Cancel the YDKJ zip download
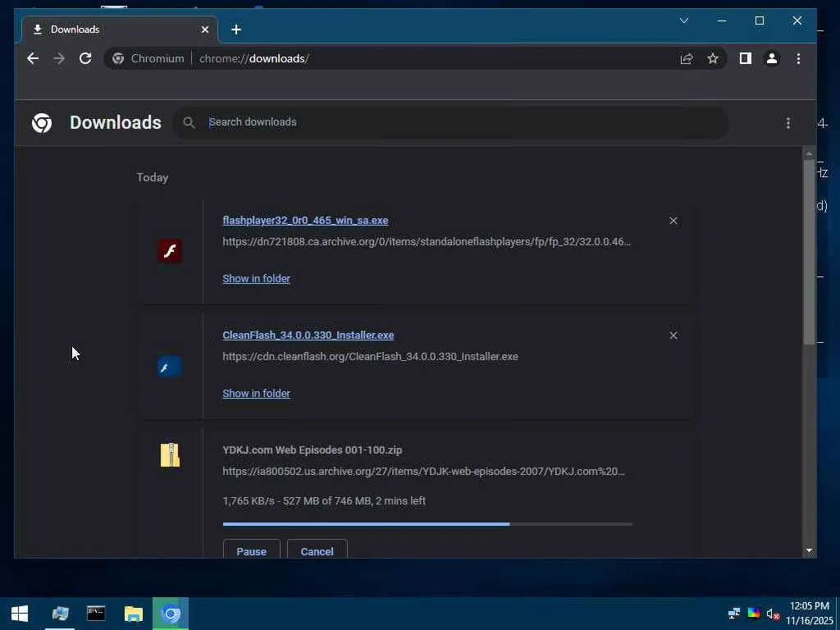This screenshot has height=630, width=840. [317, 550]
